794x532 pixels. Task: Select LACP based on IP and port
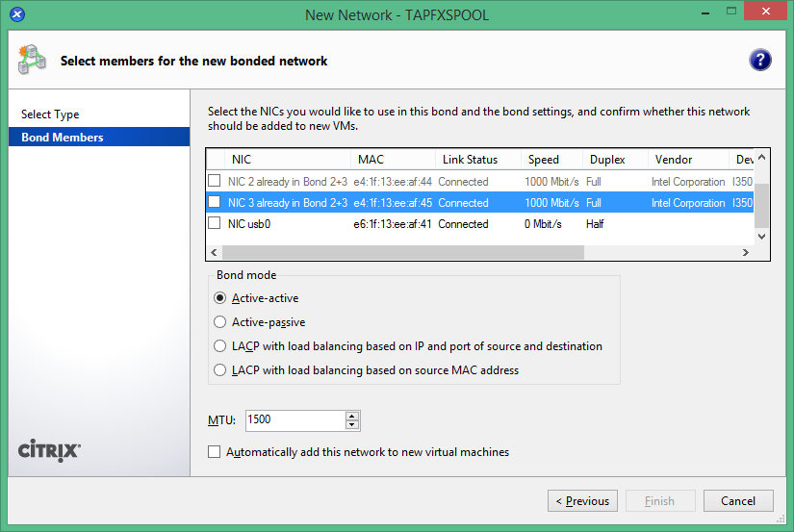pyautogui.click(x=219, y=346)
